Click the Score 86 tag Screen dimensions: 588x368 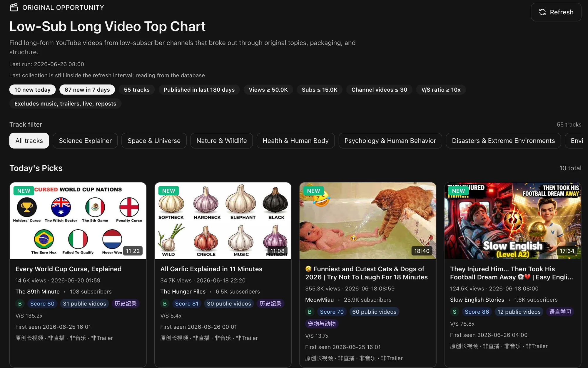click(x=477, y=312)
